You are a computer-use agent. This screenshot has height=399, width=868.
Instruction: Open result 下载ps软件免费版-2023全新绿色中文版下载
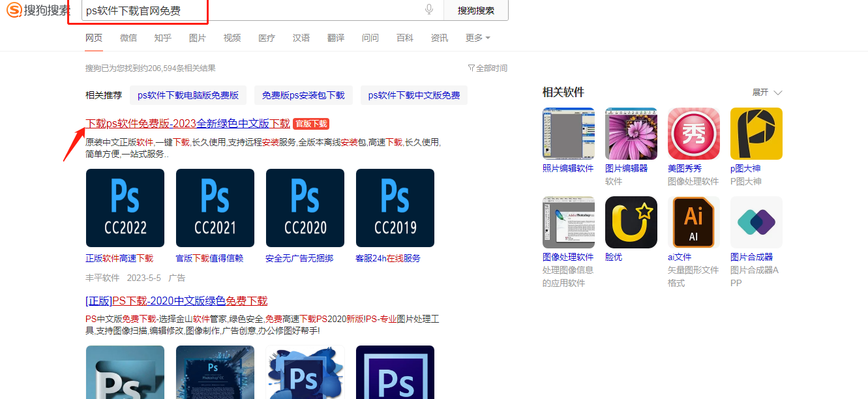(x=188, y=123)
